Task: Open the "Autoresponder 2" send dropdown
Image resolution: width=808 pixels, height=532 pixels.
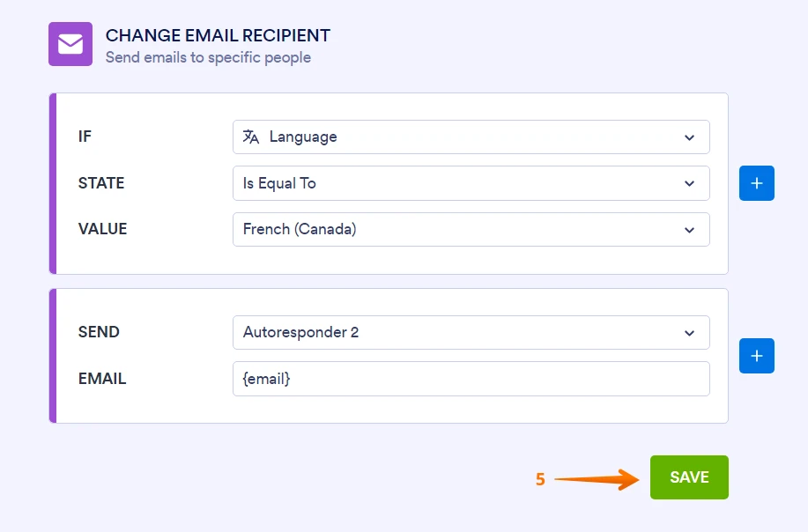Action: 471,332
